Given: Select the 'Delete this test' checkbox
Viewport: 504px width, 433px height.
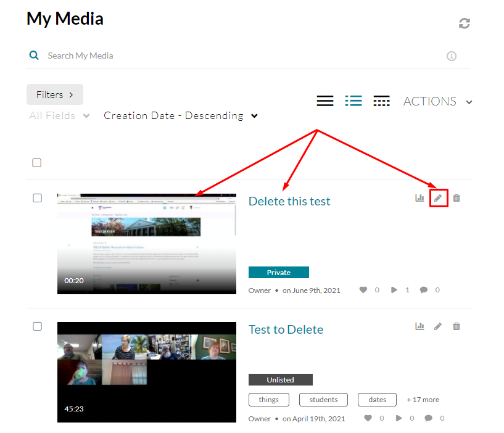Looking at the screenshot, I should point(37,198).
